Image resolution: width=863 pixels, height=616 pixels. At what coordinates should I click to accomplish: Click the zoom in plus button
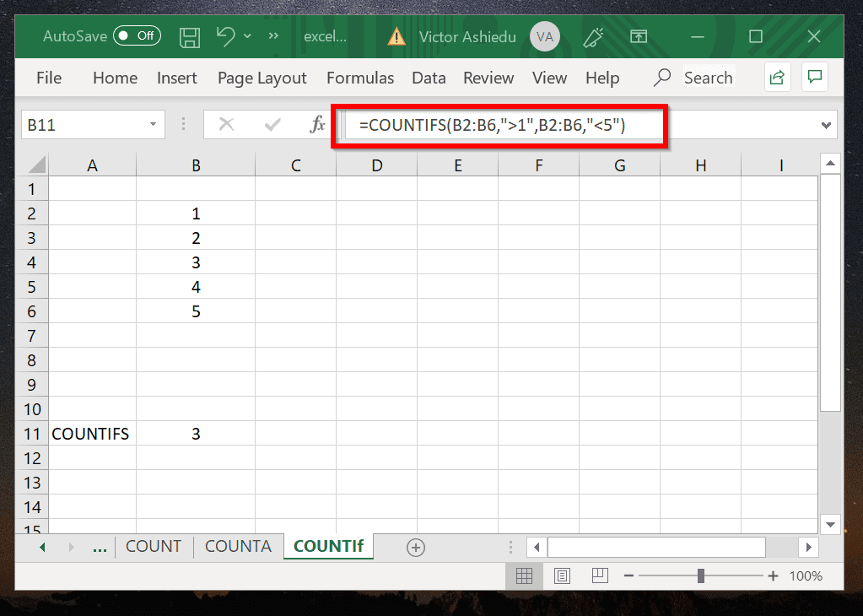click(x=773, y=575)
